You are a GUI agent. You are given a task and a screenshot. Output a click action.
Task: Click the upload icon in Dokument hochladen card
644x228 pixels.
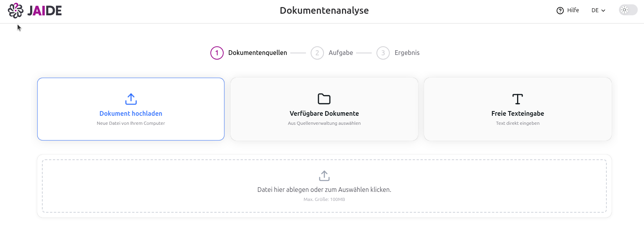pos(131,99)
